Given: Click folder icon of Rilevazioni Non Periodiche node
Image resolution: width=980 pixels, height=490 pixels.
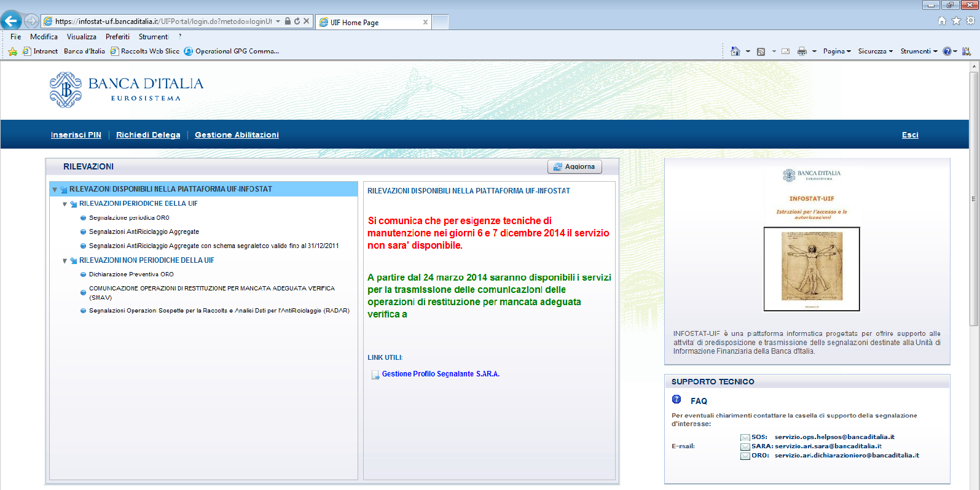Looking at the screenshot, I should pyautogui.click(x=74, y=261).
